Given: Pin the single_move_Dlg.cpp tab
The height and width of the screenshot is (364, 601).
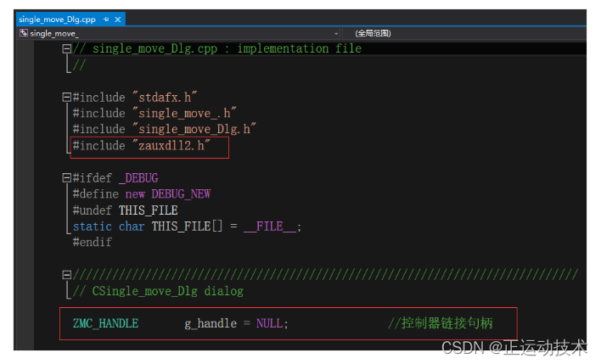Looking at the screenshot, I should pos(105,19).
